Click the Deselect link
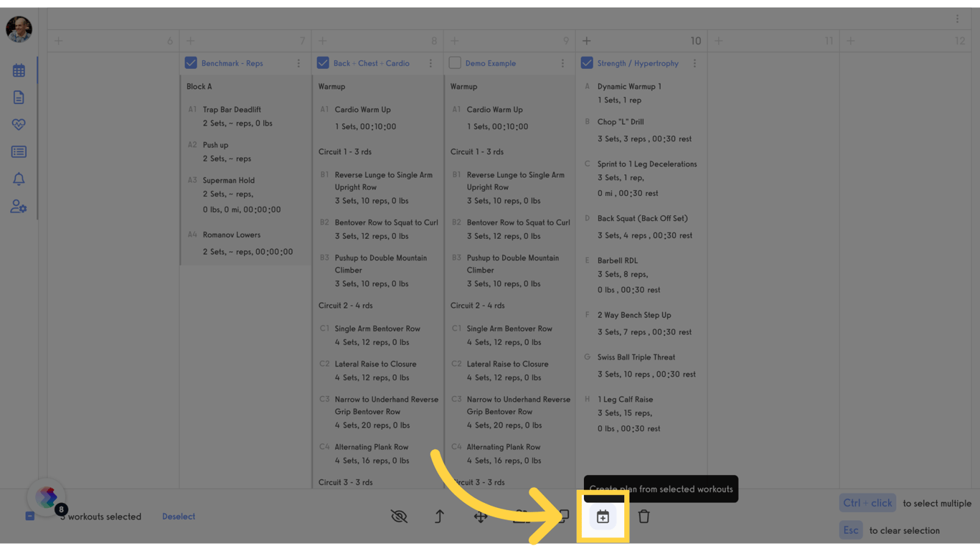 [x=179, y=517]
